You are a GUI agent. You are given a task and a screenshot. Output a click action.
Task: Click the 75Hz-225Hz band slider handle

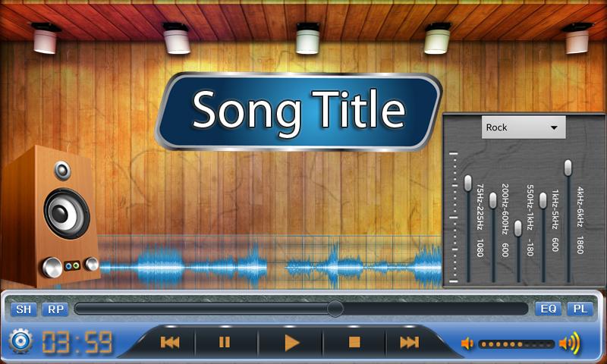(x=468, y=183)
